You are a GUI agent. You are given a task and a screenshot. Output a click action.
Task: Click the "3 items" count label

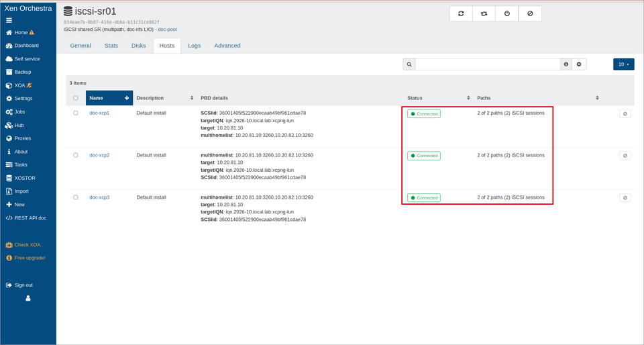78,83
